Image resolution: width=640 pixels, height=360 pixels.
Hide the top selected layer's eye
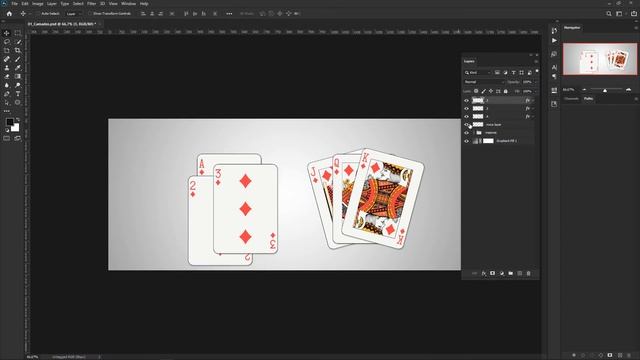(467, 100)
